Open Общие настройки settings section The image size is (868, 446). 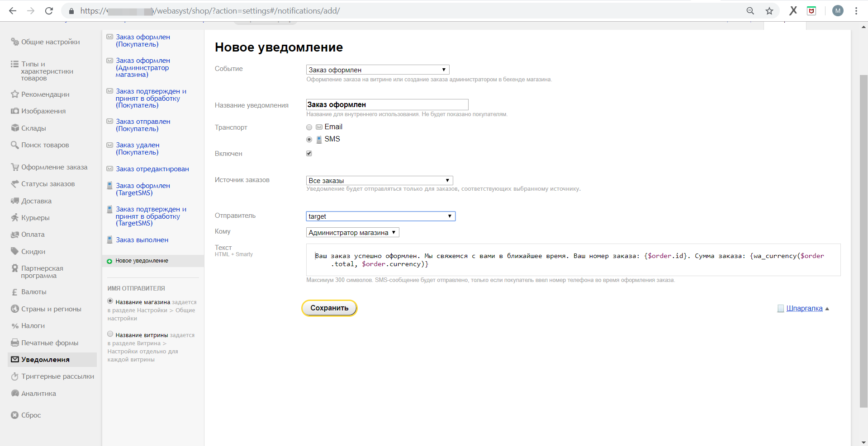(50, 42)
